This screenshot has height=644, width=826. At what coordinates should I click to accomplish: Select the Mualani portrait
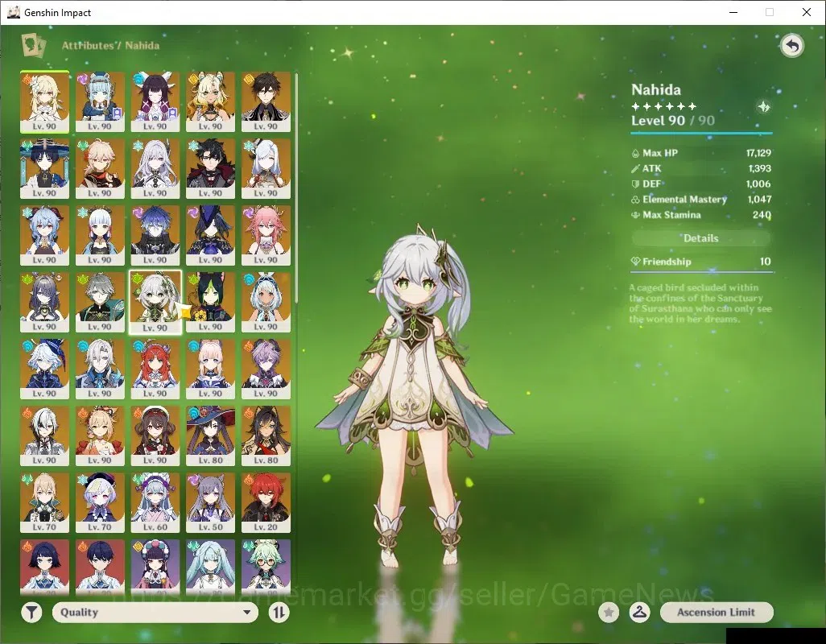tap(266, 302)
